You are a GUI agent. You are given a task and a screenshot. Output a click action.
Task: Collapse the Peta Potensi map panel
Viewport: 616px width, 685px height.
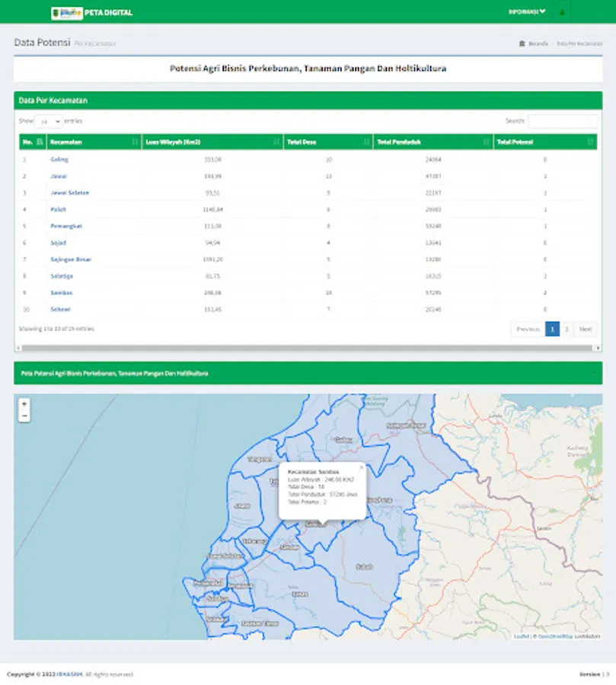(x=593, y=373)
